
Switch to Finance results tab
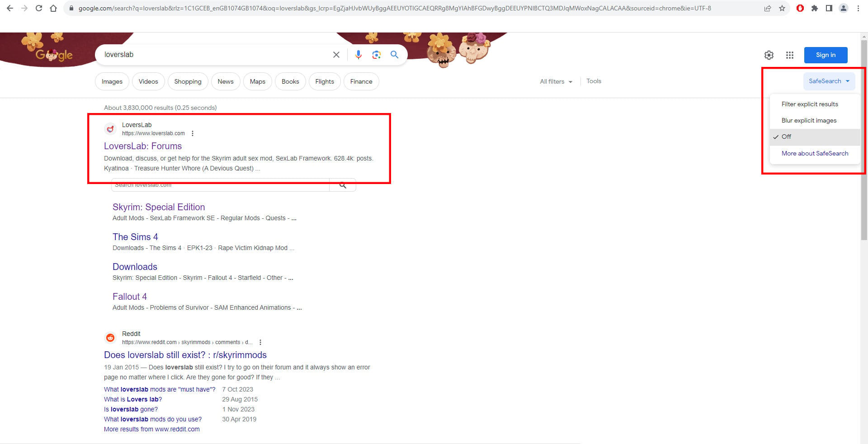coord(361,81)
